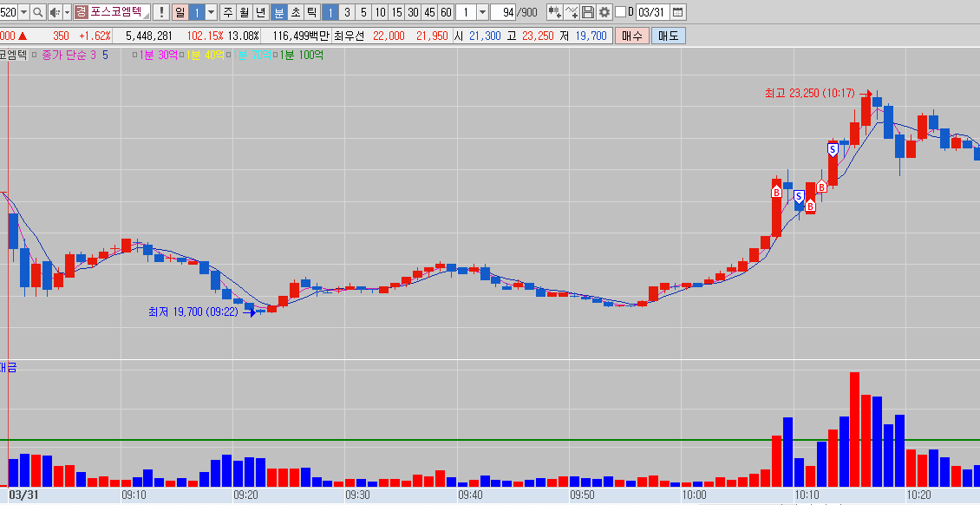Expand the stock code dropdown arrow
Image resolution: width=980 pixels, height=505 pixels.
pyautogui.click(x=23, y=12)
